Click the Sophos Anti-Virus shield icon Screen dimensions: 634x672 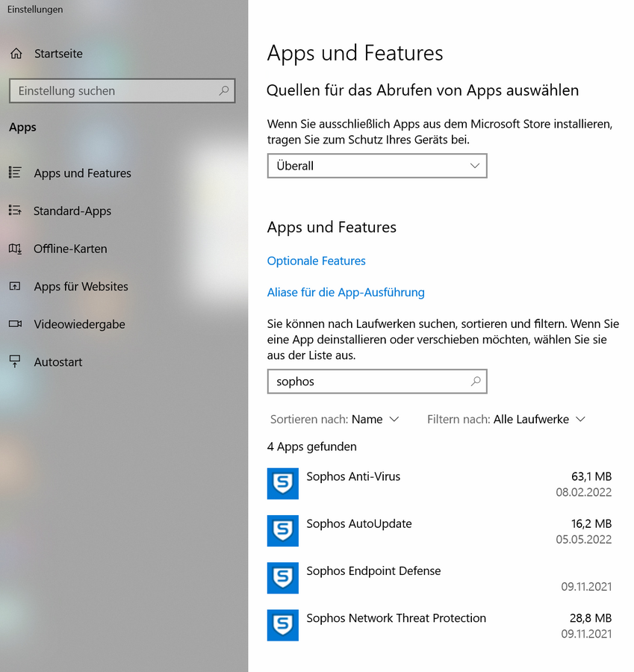click(282, 483)
